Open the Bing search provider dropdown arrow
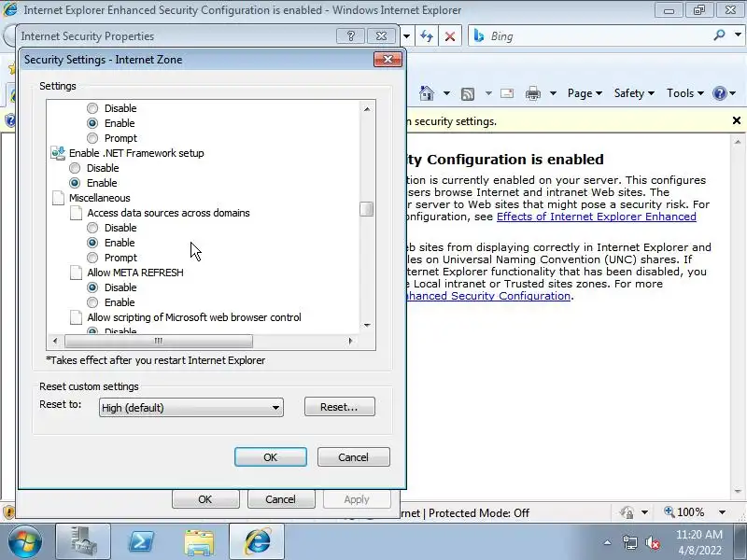747x560 pixels. tap(738, 35)
